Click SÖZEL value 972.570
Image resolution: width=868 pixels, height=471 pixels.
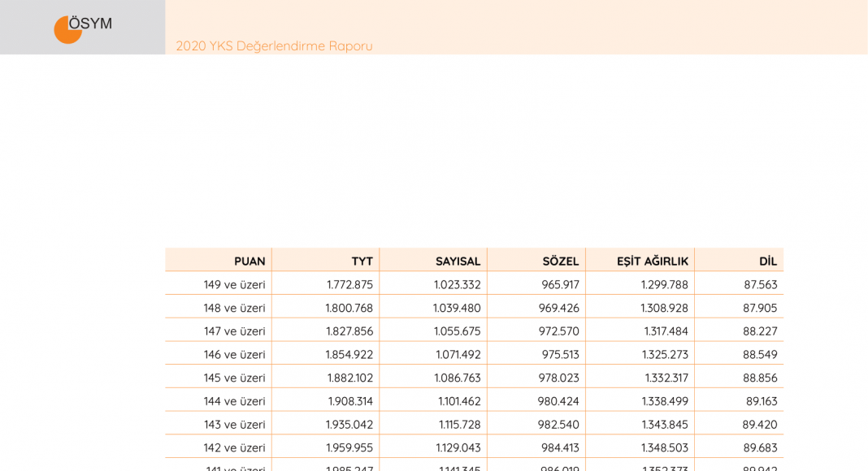click(x=559, y=331)
